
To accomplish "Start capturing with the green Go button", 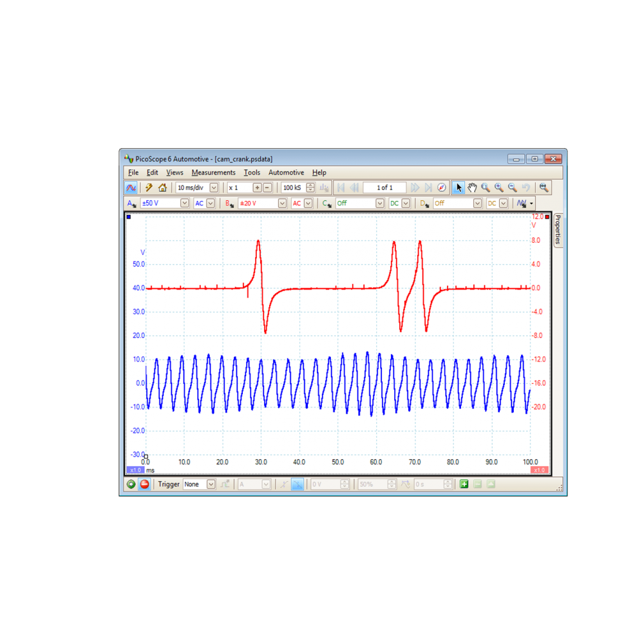I will pos(130,484).
